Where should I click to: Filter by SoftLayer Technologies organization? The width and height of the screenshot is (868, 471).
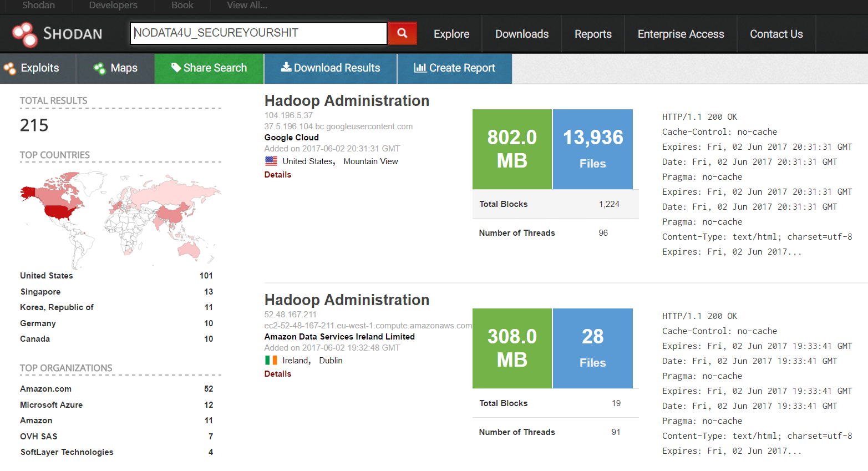pyautogui.click(x=67, y=452)
